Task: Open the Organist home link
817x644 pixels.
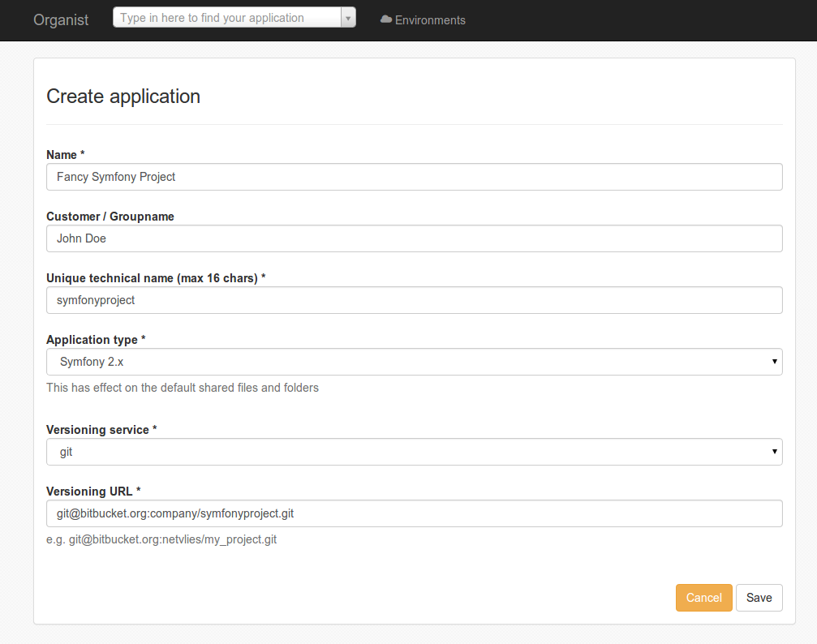Action: click(61, 19)
